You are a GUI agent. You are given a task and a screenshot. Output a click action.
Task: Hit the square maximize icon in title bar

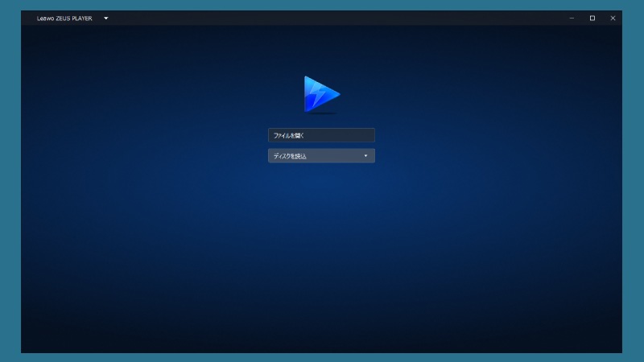(592, 18)
